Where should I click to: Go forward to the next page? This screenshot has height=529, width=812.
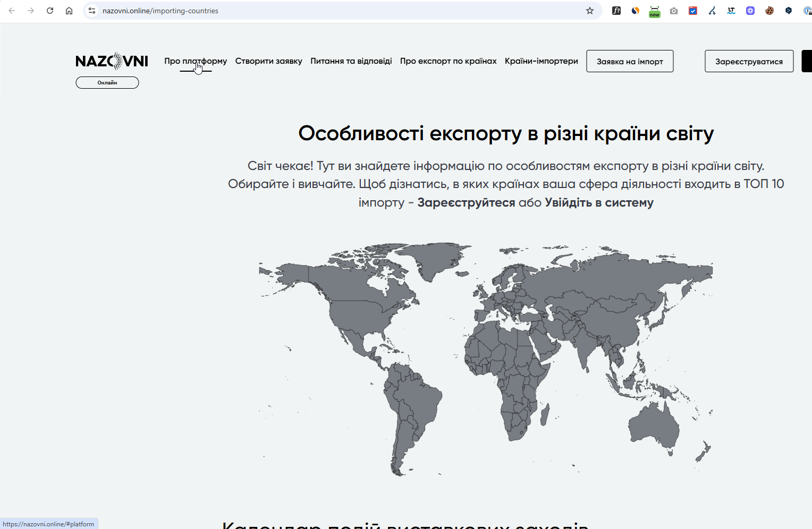[x=31, y=11]
